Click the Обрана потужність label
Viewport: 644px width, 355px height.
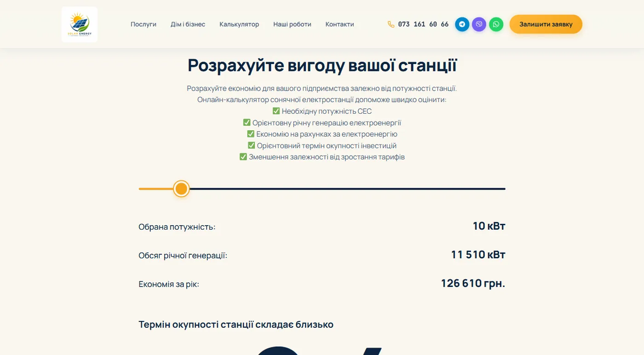pyautogui.click(x=177, y=227)
